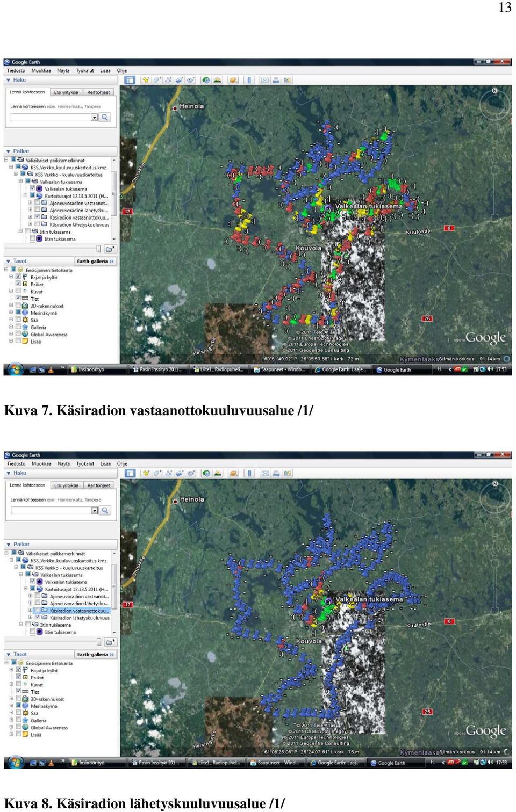The width and height of the screenshot is (516, 812).
Task: Click View in Google Maps icon, Kuva 7 toolbar
Action: (288, 80)
